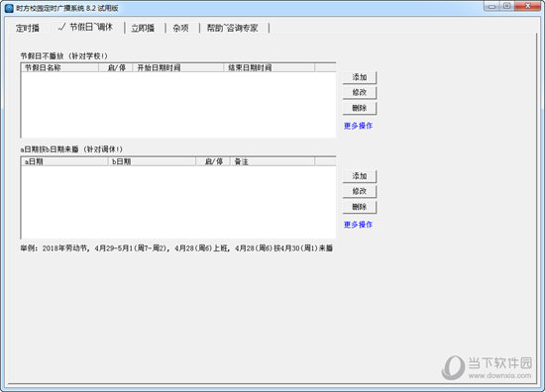
Task: Click the b日期 column header
Action: pos(152,161)
